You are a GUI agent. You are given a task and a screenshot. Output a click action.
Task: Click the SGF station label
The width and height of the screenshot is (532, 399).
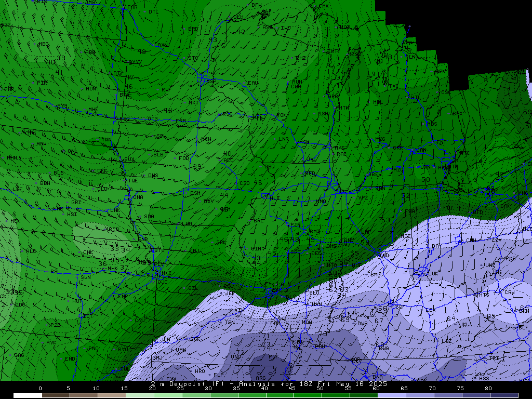(195, 339)
